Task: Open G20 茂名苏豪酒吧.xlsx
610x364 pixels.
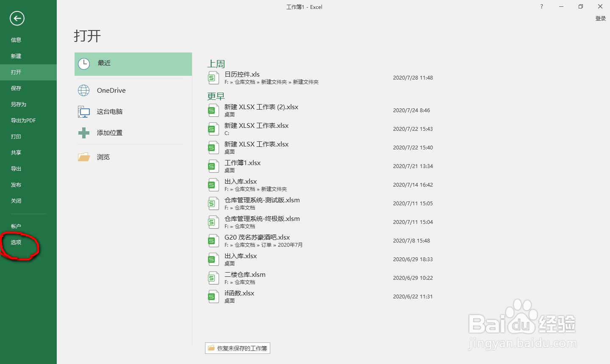Action: tap(322, 241)
